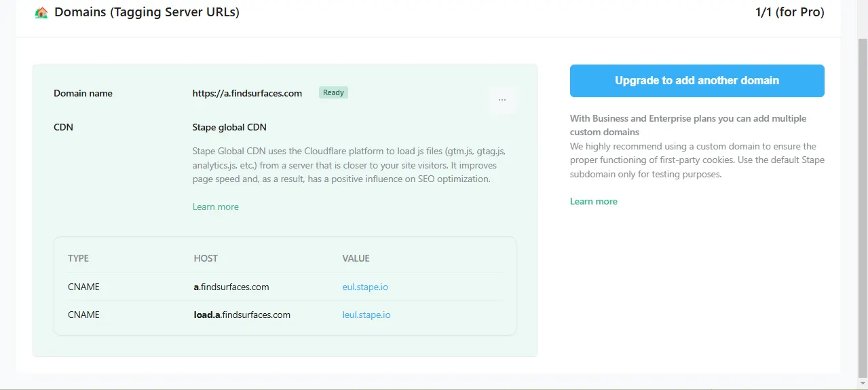Click the Domain name label
This screenshot has height=390, width=868.
click(x=83, y=93)
